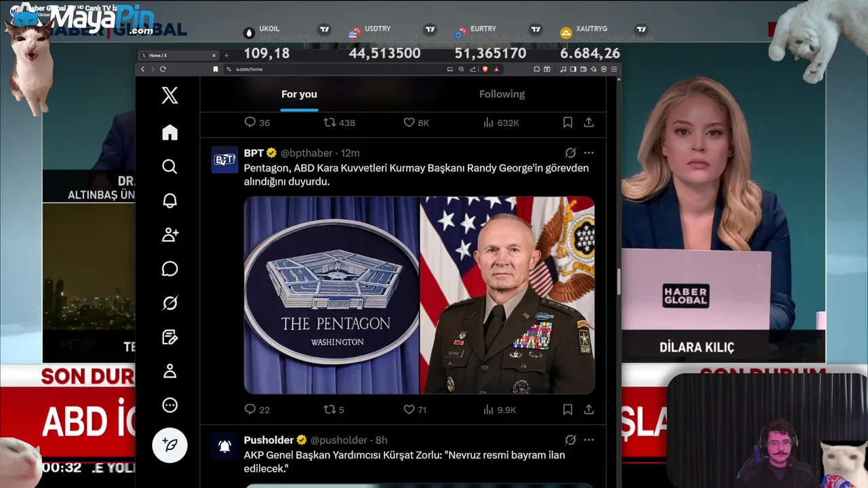This screenshot has width=868, height=488.
Task: Open the browser extensions puzzle icon
Action: pos(536,69)
